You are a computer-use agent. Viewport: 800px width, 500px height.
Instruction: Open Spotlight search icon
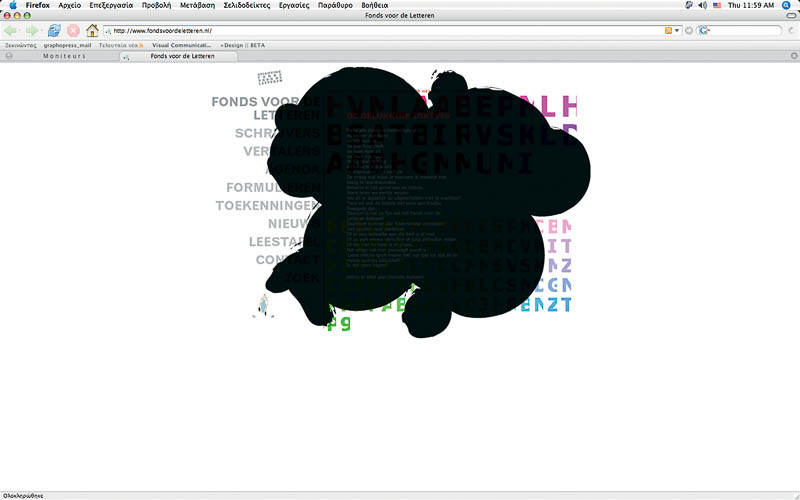[786, 5]
